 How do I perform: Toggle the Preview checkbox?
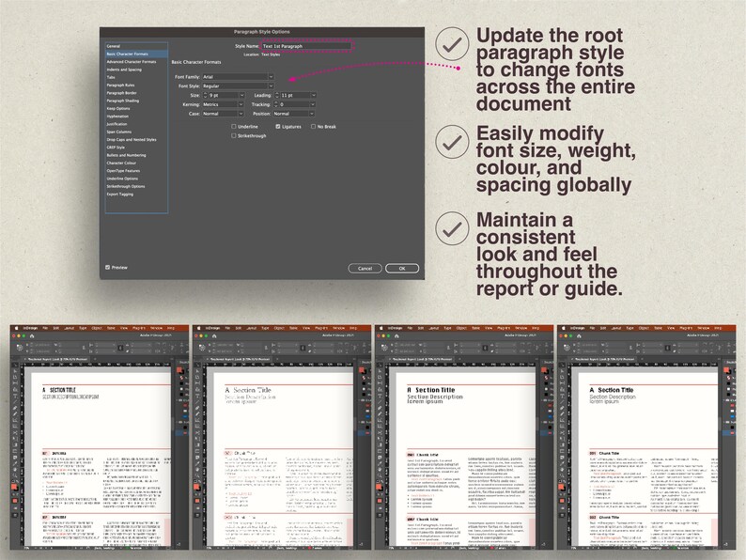pyautogui.click(x=107, y=268)
